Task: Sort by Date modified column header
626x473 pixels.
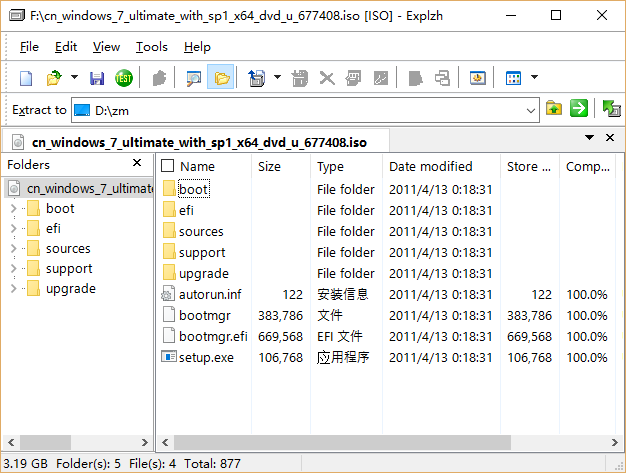Action: point(430,166)
